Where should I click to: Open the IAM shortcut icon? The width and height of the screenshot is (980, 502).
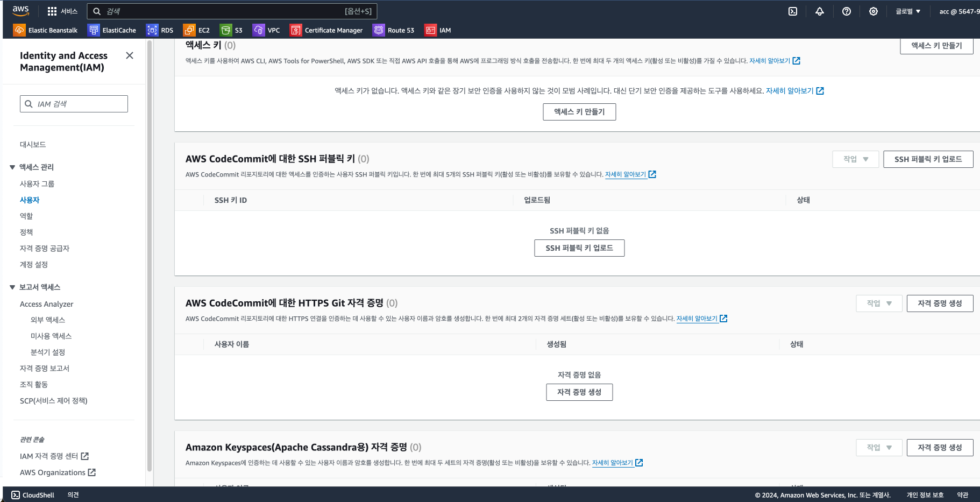(430, 30)
